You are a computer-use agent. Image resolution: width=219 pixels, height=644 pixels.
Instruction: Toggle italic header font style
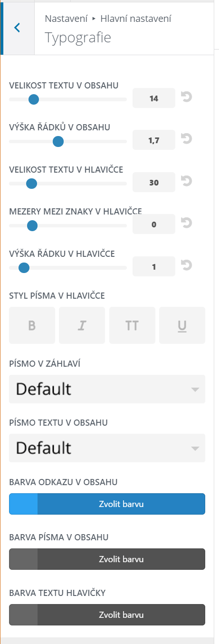82,325
